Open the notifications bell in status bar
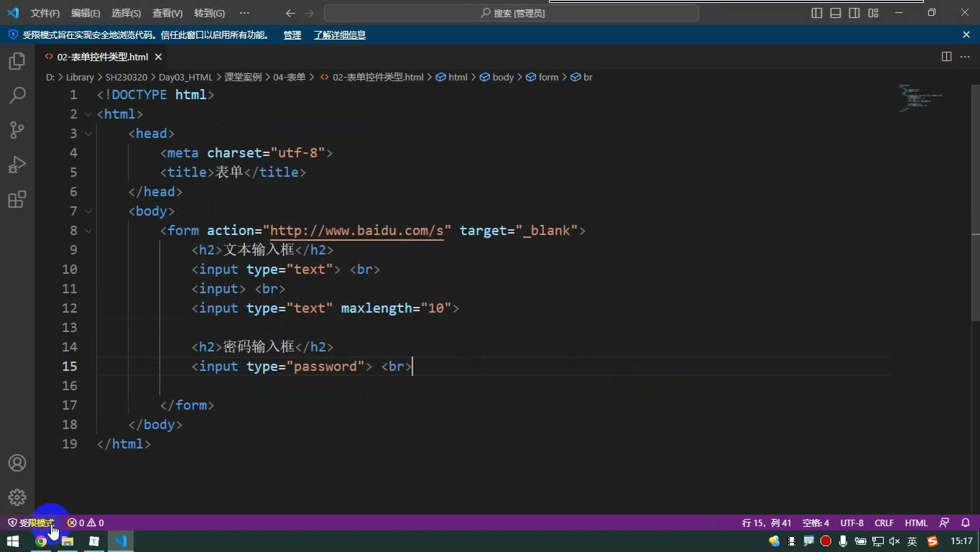This screenshot has width=980, height=552. pyautogui.click(x=966, y=523)
